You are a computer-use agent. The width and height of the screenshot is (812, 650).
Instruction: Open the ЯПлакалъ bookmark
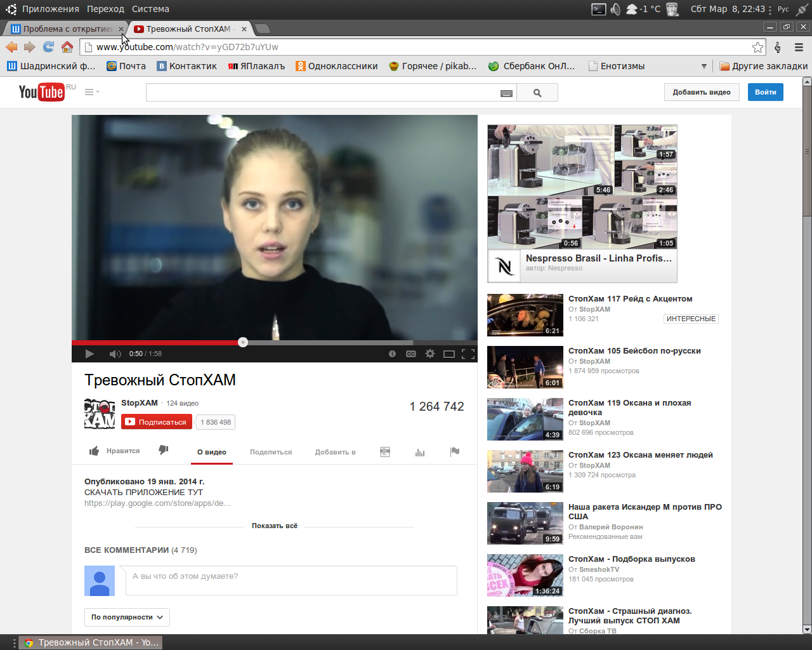(x=256, y=66)
